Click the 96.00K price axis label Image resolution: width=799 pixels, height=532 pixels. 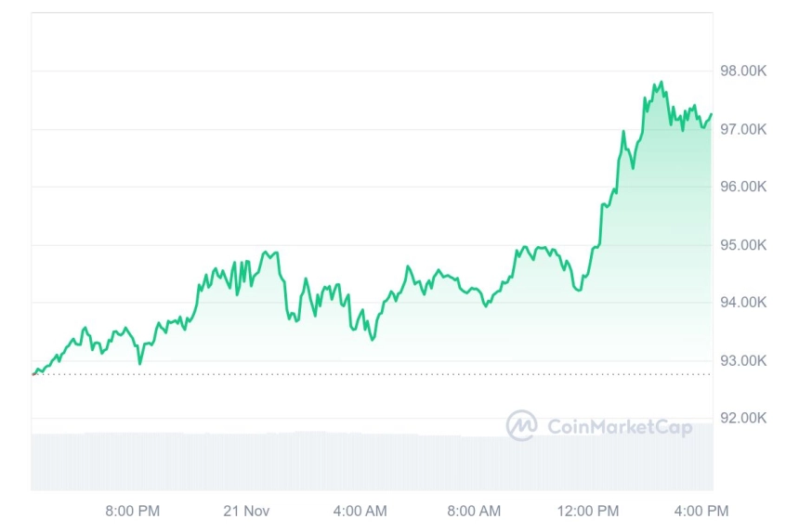point(743,187)
